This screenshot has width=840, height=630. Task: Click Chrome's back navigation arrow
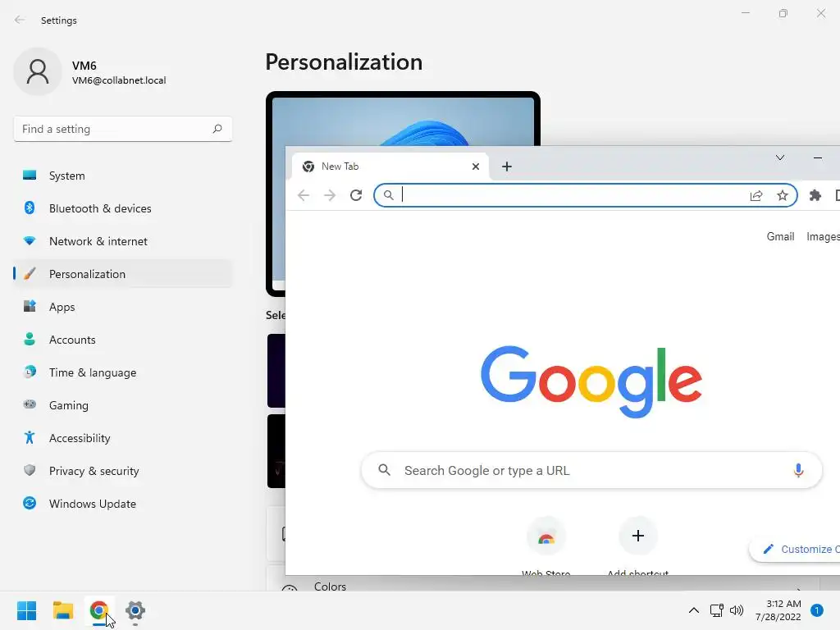304,195
